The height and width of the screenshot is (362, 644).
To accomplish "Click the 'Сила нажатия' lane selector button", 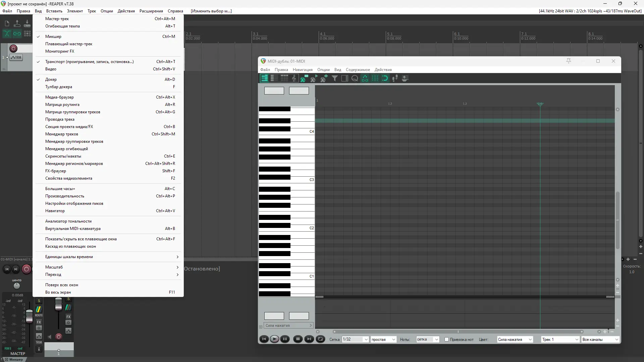I will [288, 325].
